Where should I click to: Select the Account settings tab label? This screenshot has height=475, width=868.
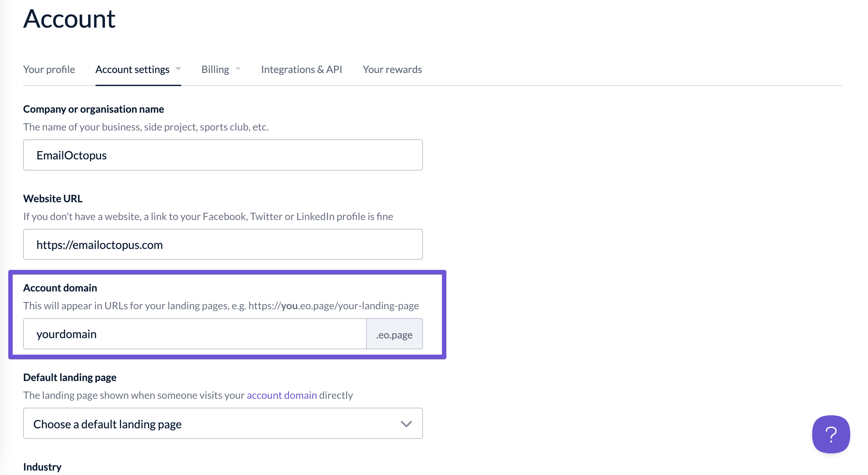coord(132,69)
